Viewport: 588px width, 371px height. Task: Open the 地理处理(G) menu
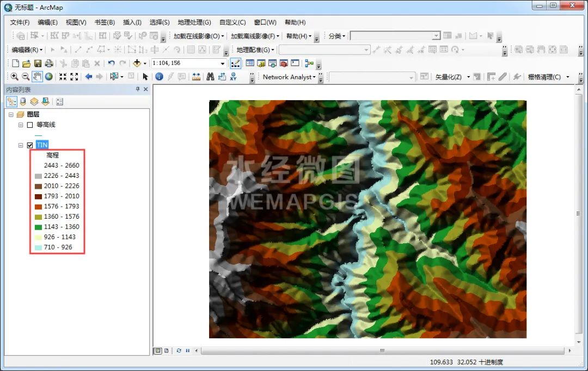[194, 22]
